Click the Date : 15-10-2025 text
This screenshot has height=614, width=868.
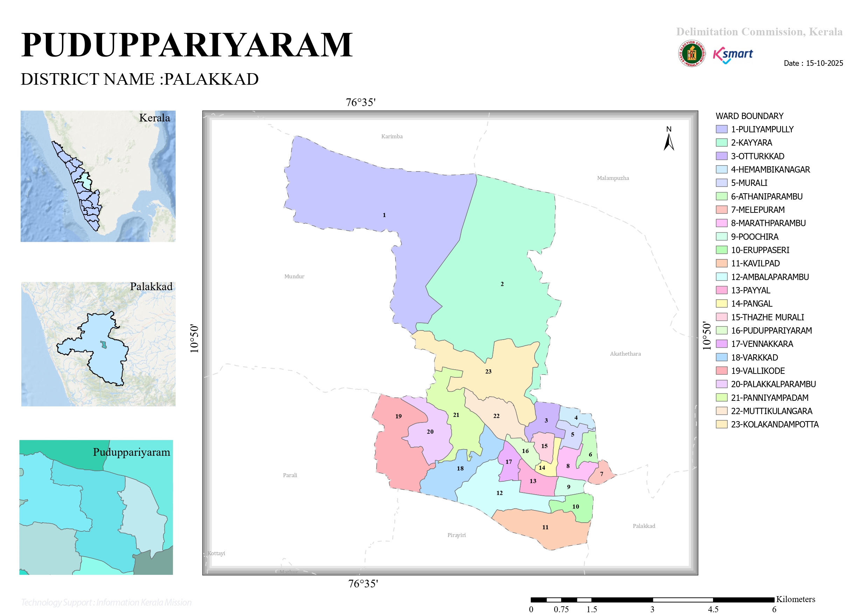click(813, 63)
